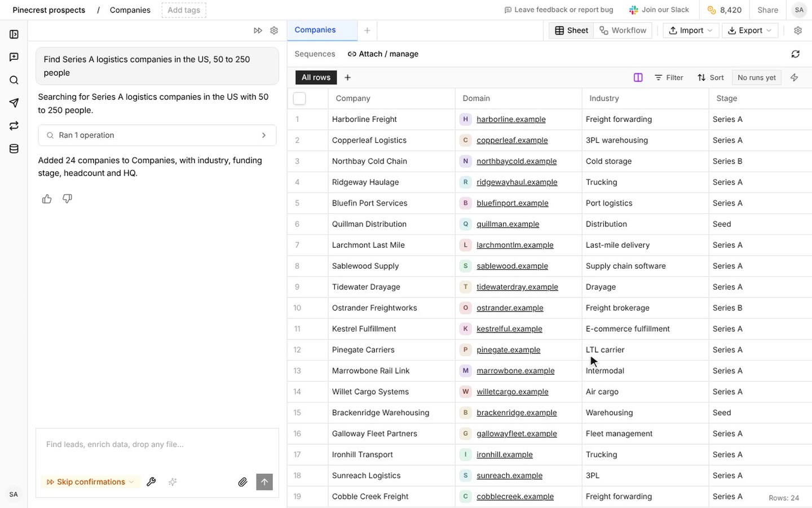The height and width of the screenshot is (508, 812).
Task: Click the chat input field Find leads
Action: point(157,445)
